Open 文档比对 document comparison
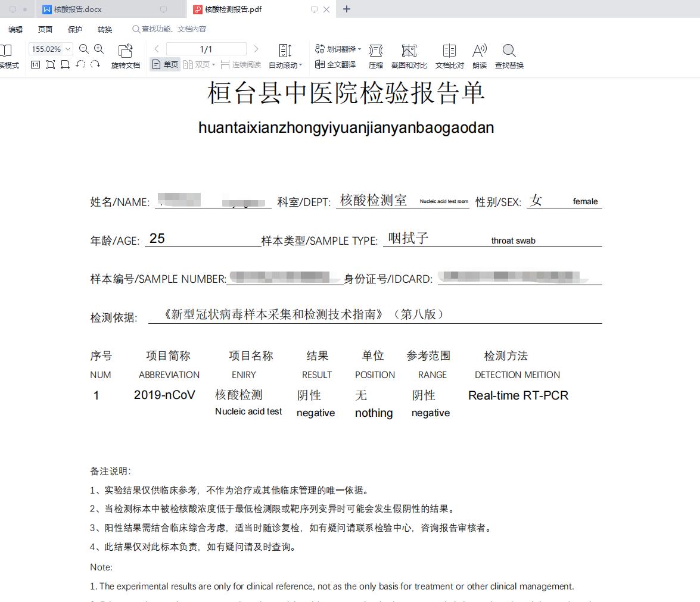This screenshot has width=700, height=602. [x=449, y=55]
